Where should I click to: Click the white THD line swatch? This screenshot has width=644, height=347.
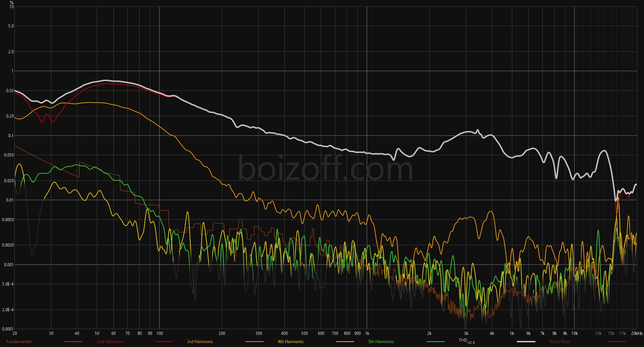coord(526,342)
